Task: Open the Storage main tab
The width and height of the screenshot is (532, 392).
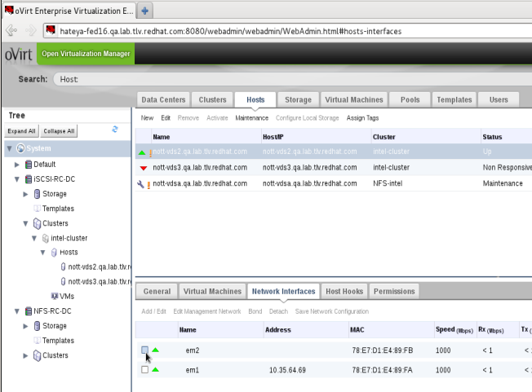Action: (298, 99)
